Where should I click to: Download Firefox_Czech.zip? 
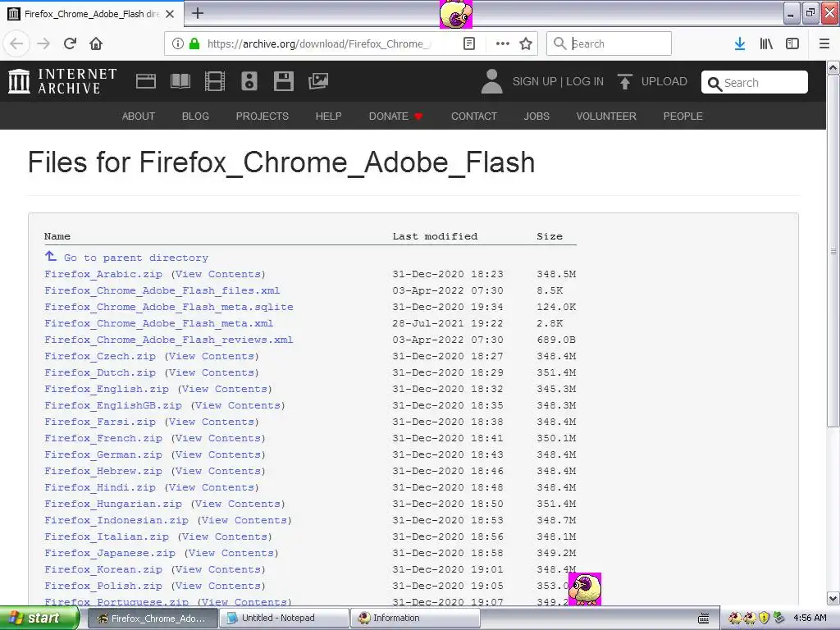100,356
